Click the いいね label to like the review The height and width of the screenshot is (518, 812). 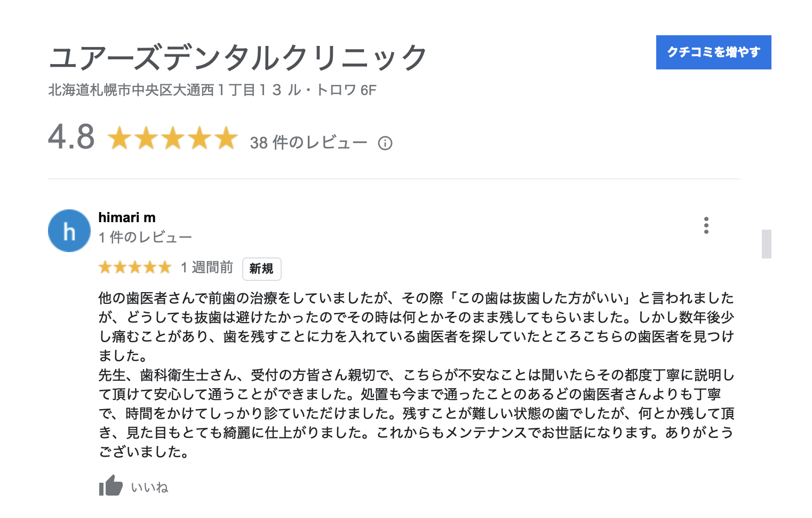(x=149, y=487)
